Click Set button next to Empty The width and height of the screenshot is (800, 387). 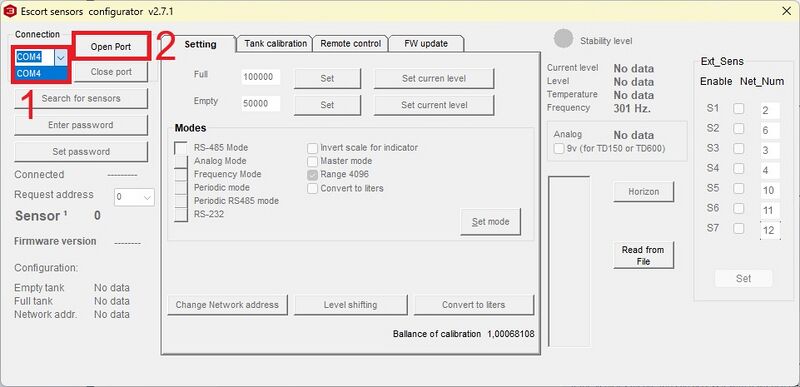click(328, 105)
